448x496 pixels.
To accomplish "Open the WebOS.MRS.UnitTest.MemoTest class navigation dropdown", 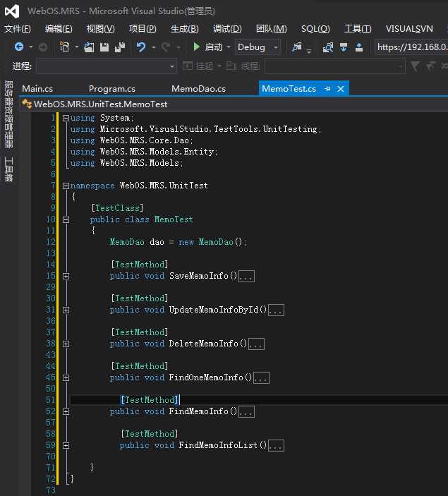I will 234,104.
